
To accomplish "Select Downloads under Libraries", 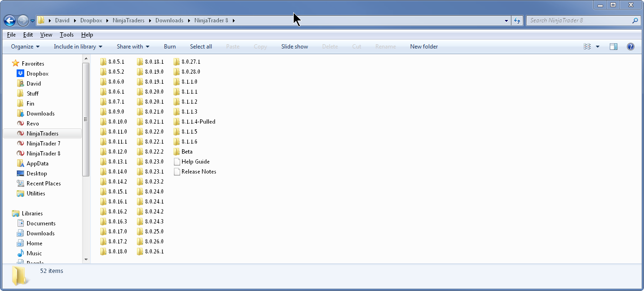I will point(40,233).
